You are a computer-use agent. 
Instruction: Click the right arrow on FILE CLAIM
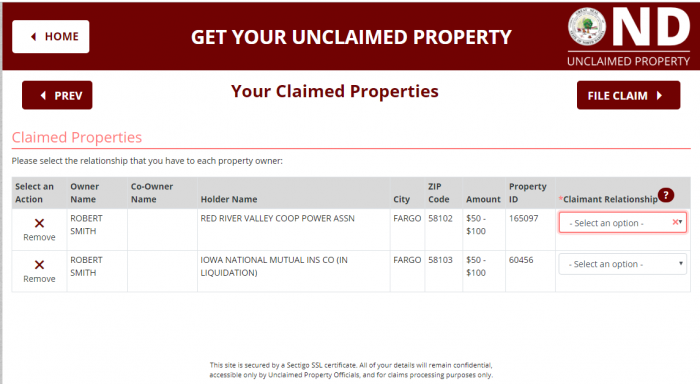[x=659, y=96]
